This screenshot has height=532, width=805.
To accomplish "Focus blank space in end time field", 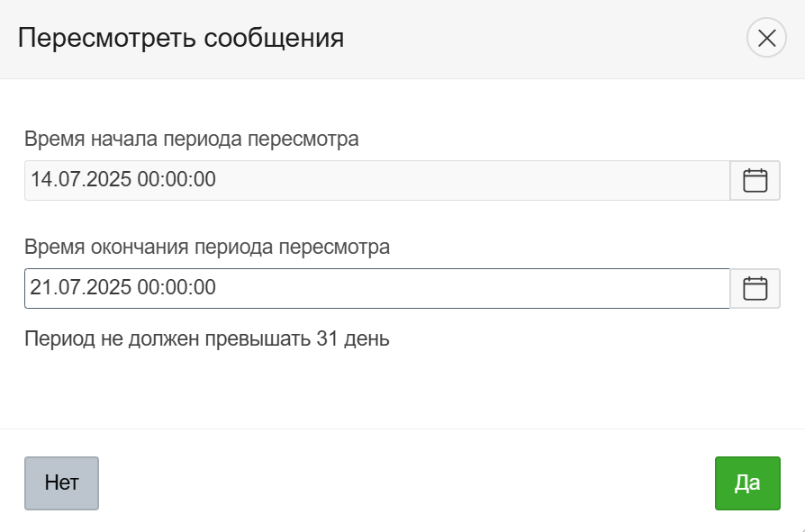I will click(x=468, y=288).
